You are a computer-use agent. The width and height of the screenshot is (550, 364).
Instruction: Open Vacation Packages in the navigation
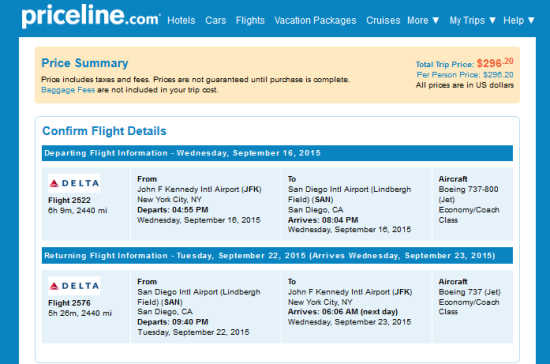[x=315, y=20]
